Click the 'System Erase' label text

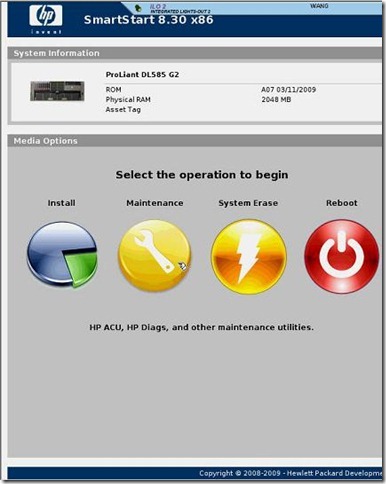click(248, 203)
